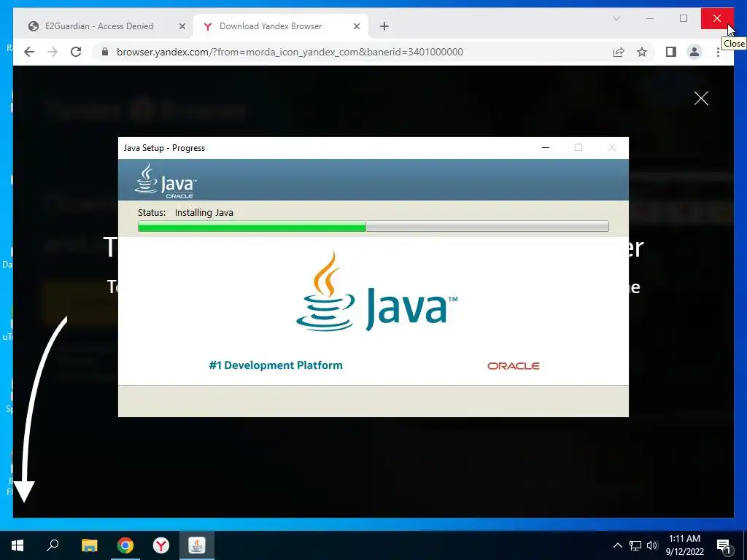Viewport: 747px width, 560px height.
Task: Open the tab search chevron
Action: [616, 18]
